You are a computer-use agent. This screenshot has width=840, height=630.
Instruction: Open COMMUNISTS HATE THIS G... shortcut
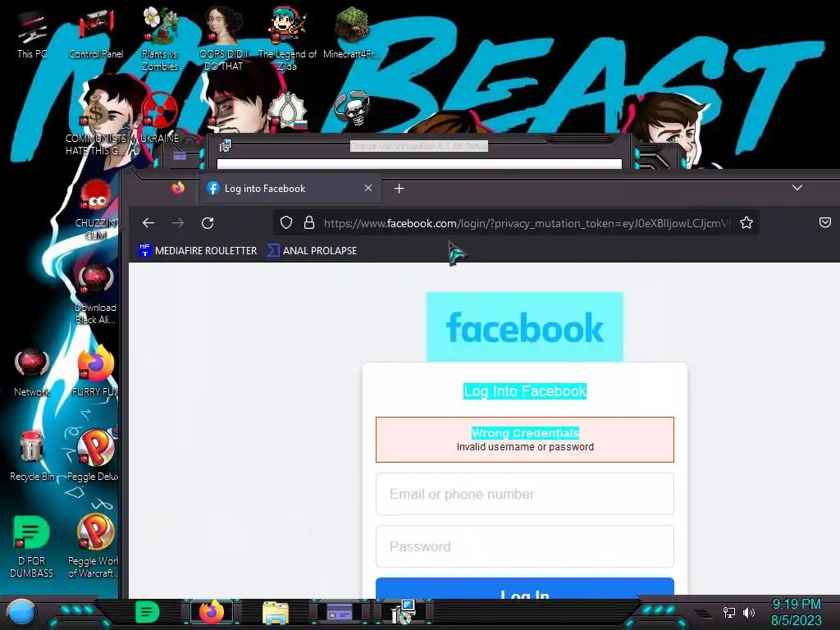click(x=96, y=123)
